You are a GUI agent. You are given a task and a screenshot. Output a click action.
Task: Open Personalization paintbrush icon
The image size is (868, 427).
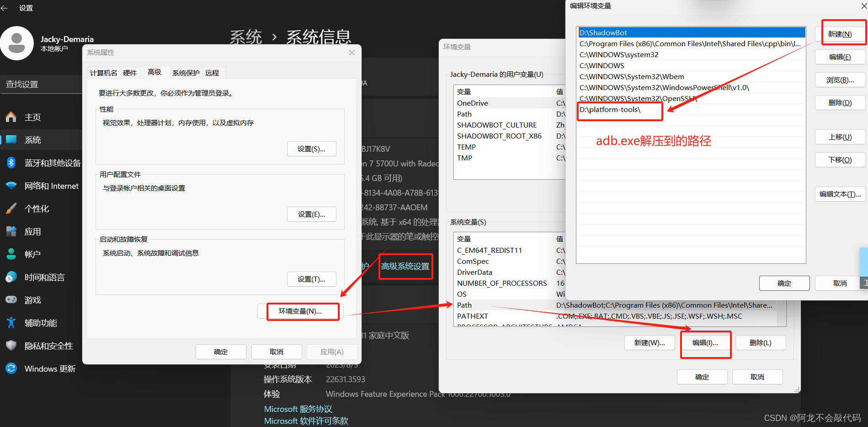(x=11, y=208)
